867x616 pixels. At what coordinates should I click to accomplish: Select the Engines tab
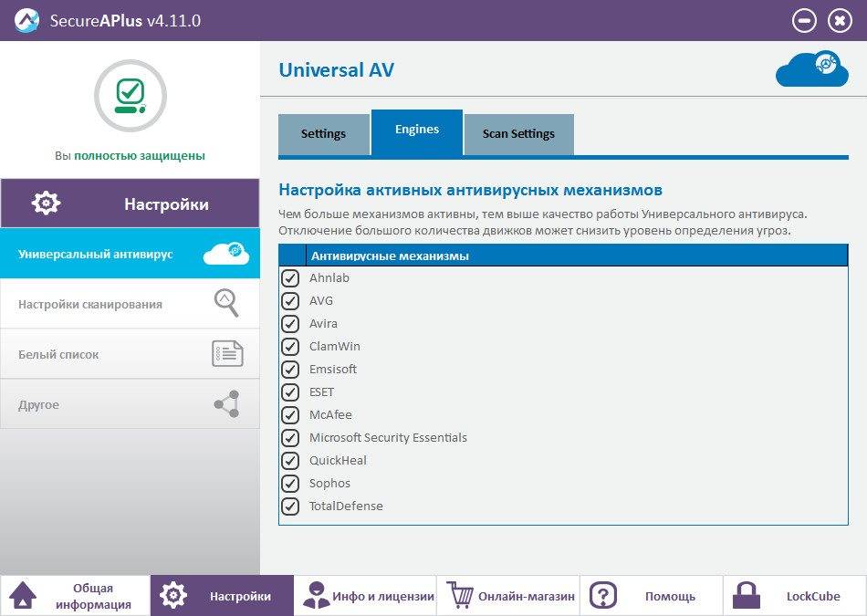point(417,131)
